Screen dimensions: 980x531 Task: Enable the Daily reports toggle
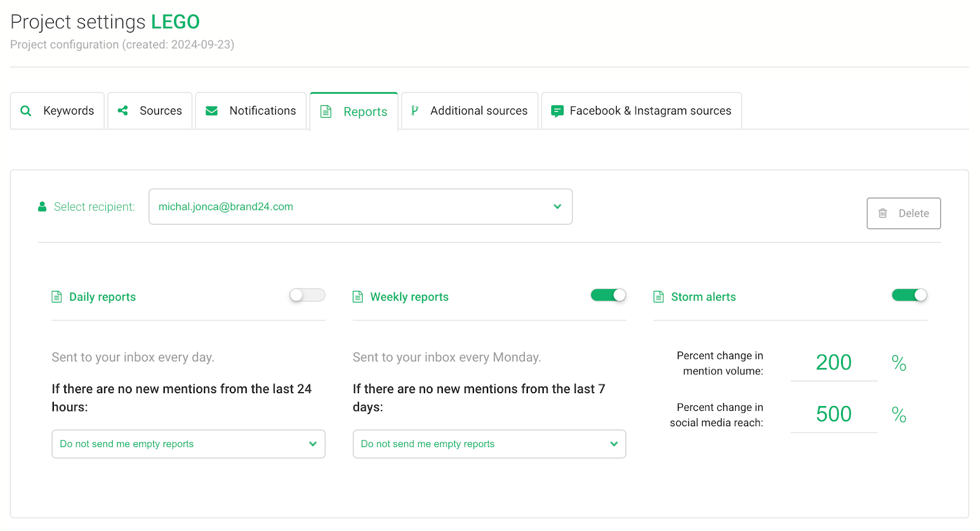tap(307, 295)
